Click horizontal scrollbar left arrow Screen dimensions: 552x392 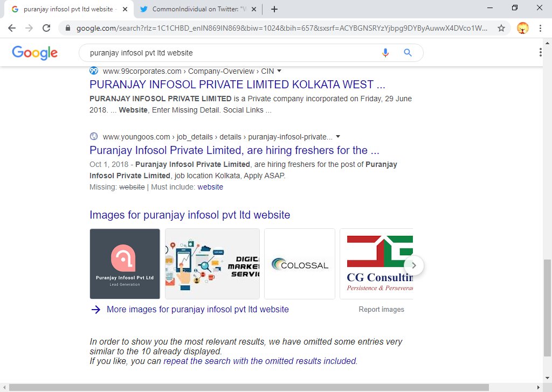click(x=4, y=388)
